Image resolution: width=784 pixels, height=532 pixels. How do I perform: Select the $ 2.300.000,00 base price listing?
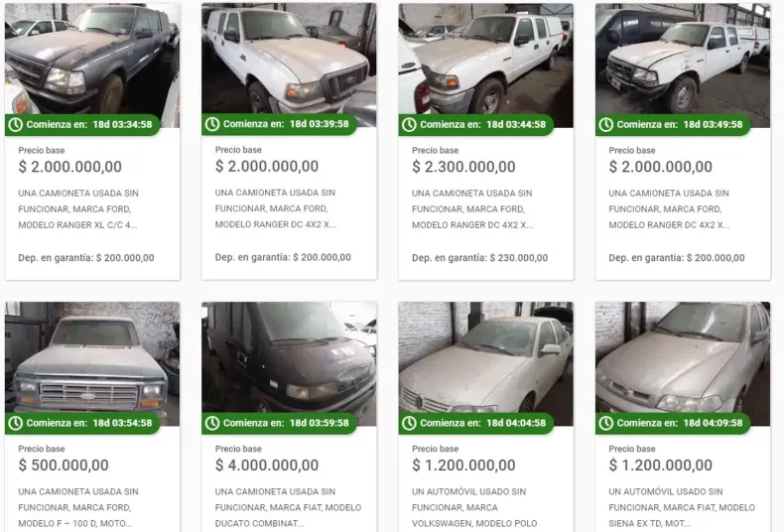pyautogui.click(x=463, y=167)
